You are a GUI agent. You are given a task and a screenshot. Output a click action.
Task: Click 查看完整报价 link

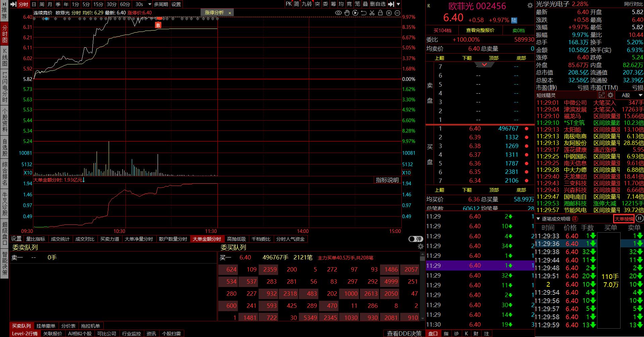[480, 30]
